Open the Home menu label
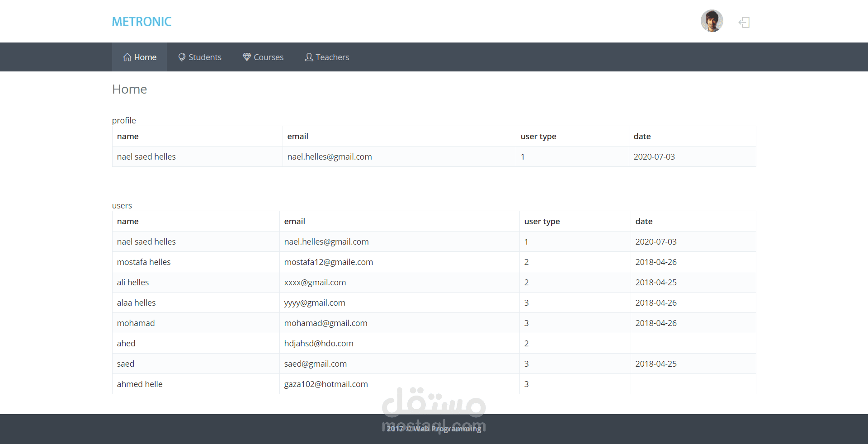This screenshot has width=868, height=444. 145,57
